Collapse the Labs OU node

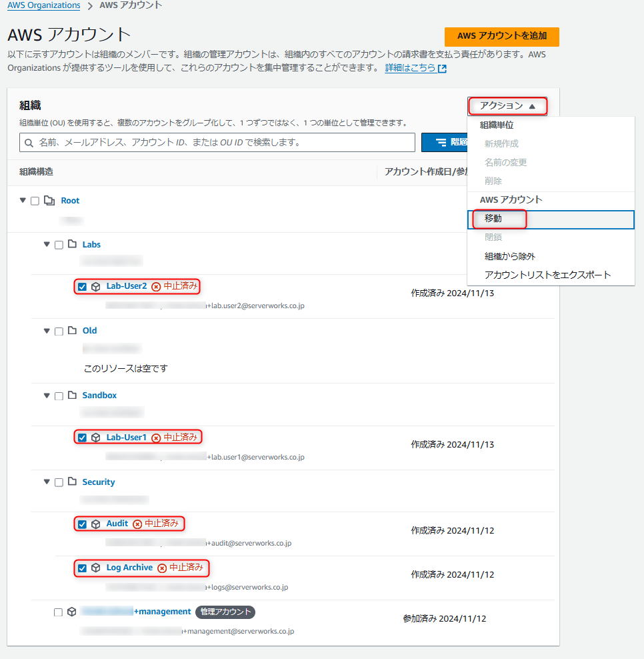click(x=47, y=244)
